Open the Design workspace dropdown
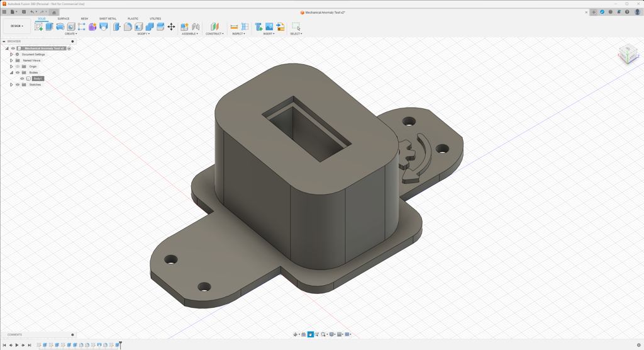Viewport: 644px width, 350px height. point(16,26)
